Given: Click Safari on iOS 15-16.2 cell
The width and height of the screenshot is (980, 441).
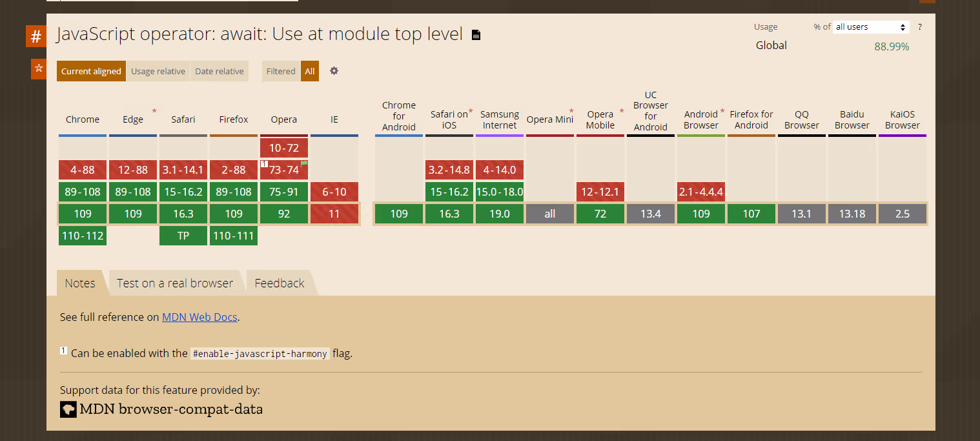Looking at the screenshot, I should 449,192.
